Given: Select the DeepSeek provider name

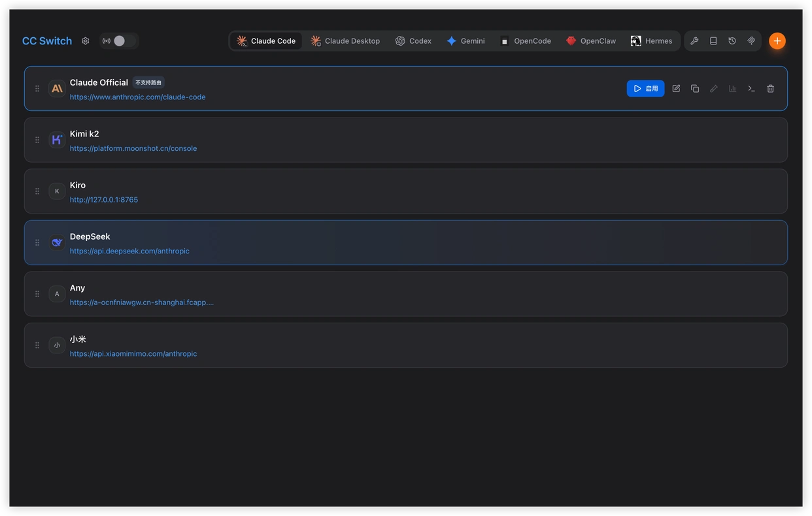Looking at the screenshot, I should 90,236.
